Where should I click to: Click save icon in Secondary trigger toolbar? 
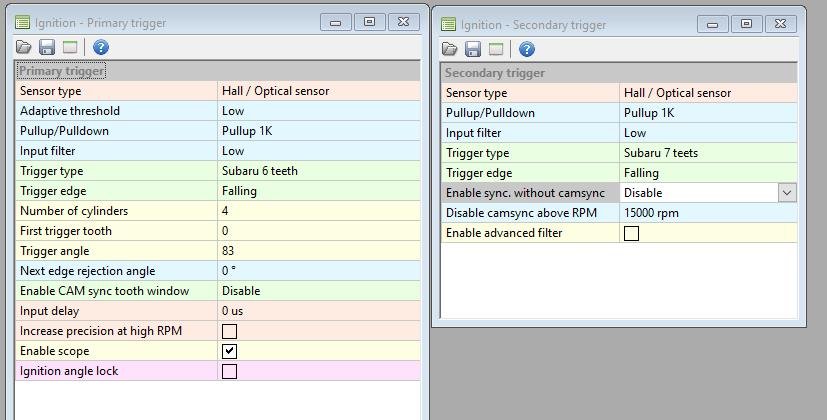(x=473, y=49)
